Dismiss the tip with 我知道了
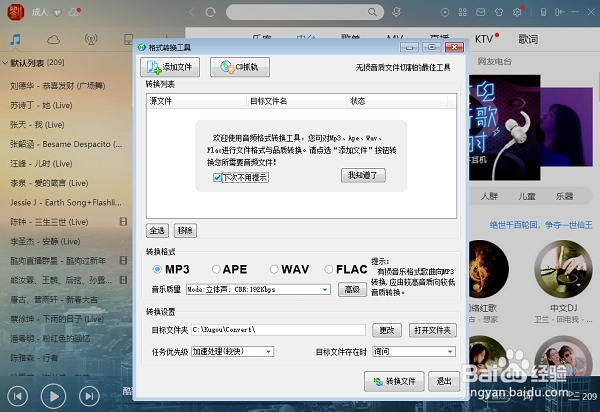Viewport: 600px width, 412px height. pyautogui.click(x=363, y=175)
